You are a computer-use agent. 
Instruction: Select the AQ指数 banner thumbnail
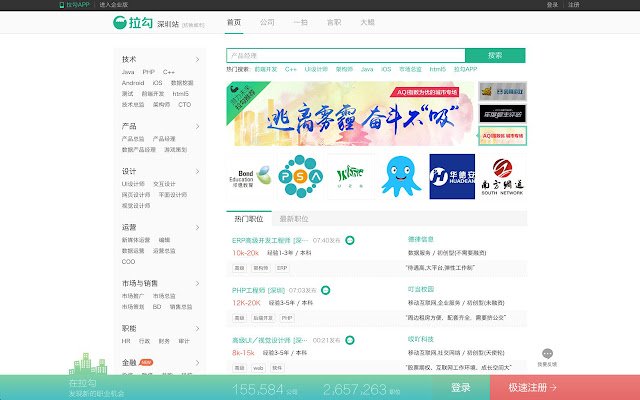coord(502,136)
